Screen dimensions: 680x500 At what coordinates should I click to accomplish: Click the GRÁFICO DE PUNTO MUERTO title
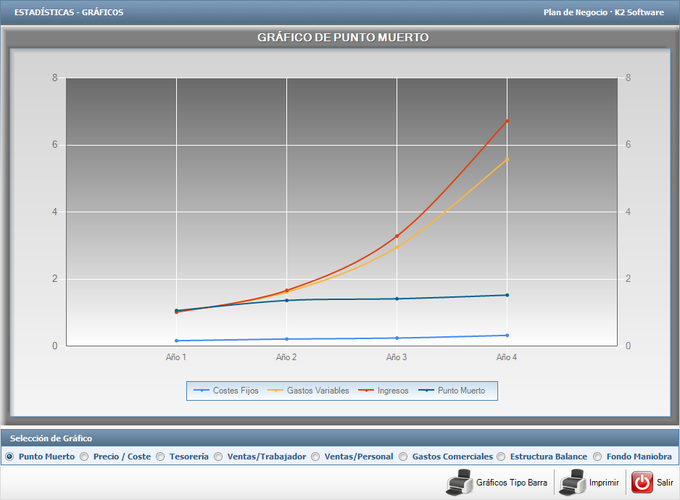coord(343,37)
